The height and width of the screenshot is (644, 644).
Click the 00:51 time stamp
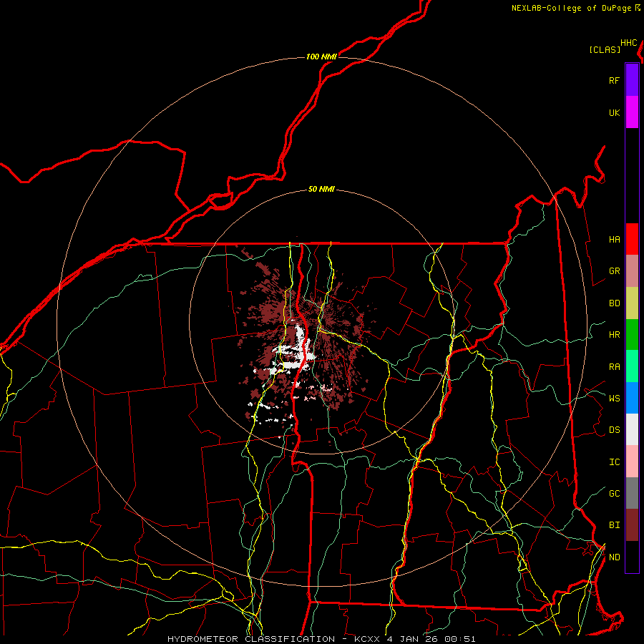460,639
